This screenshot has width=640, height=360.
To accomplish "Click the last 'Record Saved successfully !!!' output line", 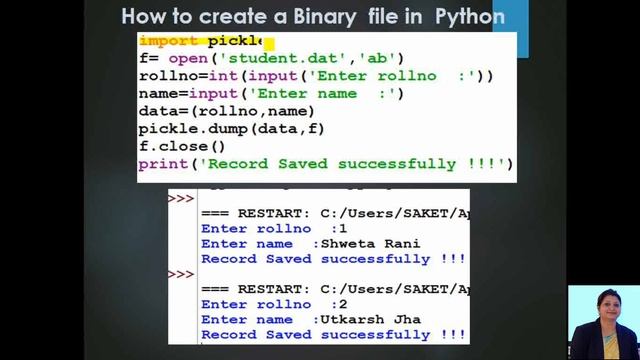I will coord(333,335).
